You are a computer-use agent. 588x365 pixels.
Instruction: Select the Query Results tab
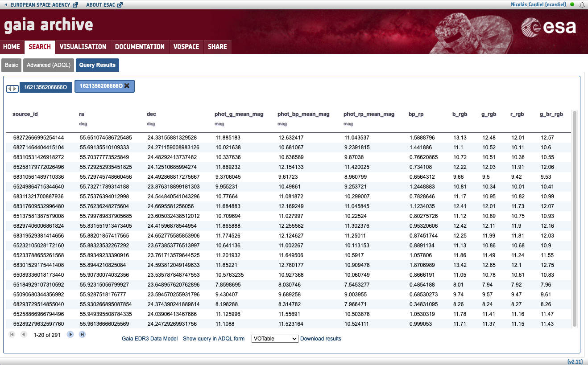click(x=97, y=65)
